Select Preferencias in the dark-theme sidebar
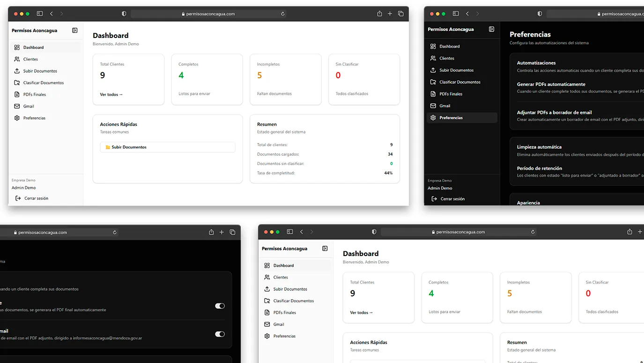This screenshot has height=363, width=644. tap(451, 118)
